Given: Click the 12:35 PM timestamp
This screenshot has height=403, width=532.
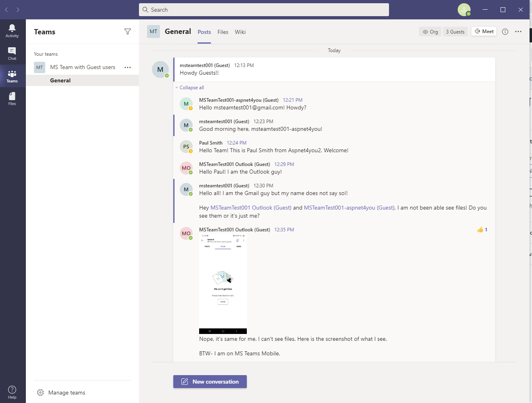Looking at the screenshot, I should point(284,230).
